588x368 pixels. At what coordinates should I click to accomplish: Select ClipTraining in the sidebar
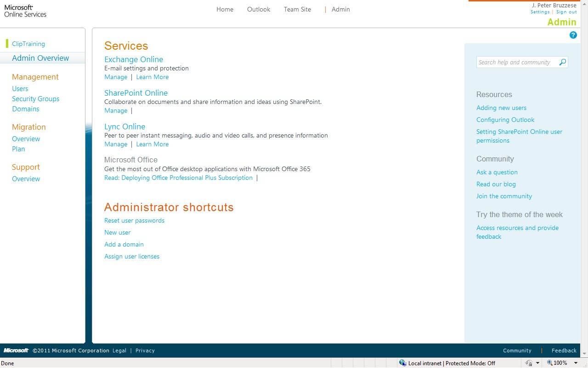(28, 44)
